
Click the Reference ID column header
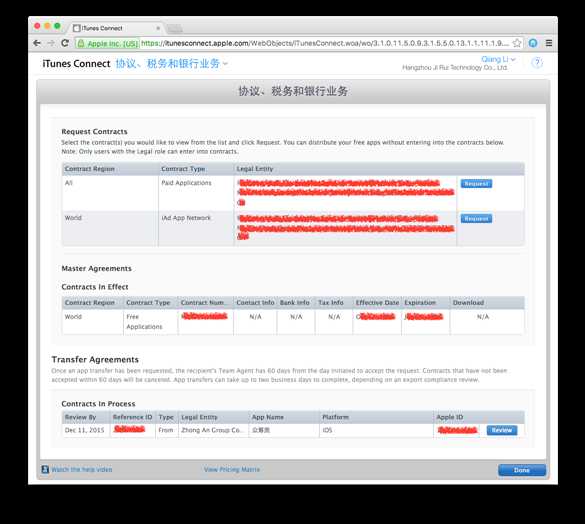coord(132,417)
